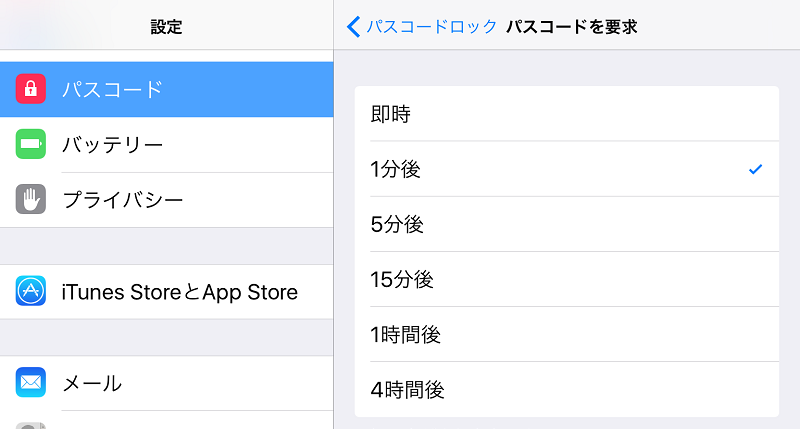Tap the green battery icon

click(31, 144)
